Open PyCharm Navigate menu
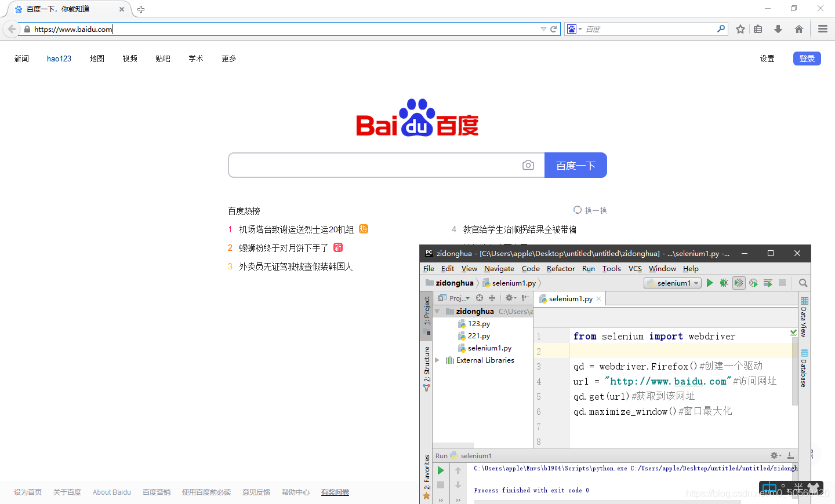The image size is (835, 504). click(x=499, y=268)
